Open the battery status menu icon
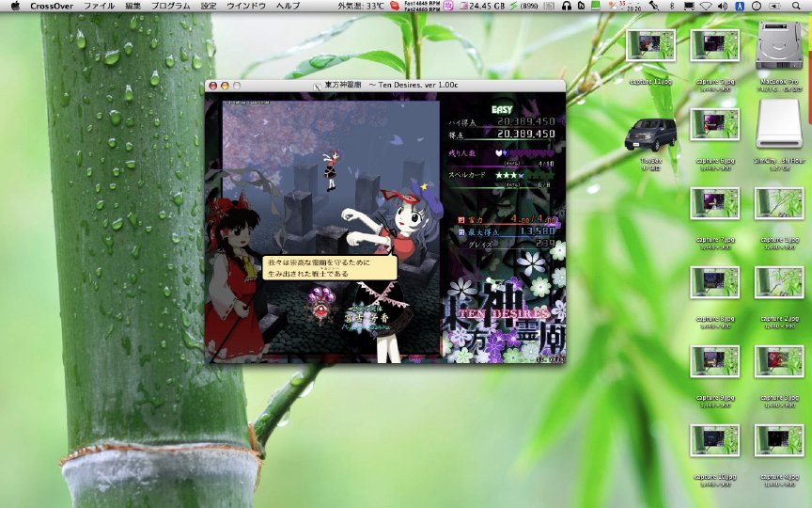This screenshot has height=508, width=812. [x=774, y=6]
